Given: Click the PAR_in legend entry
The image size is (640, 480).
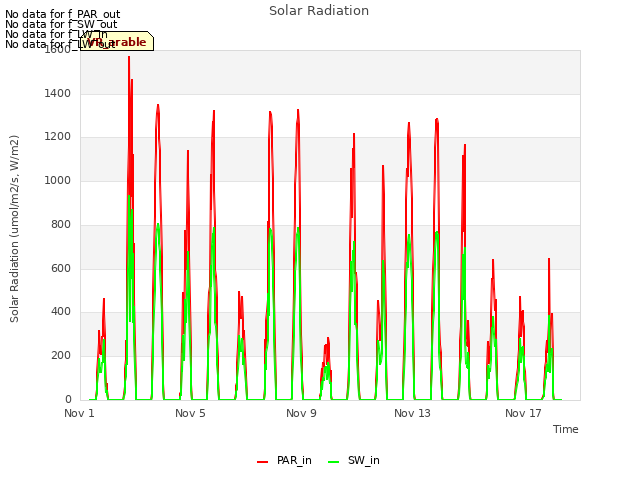Looking at the screenshot, I should coord(284,460).
